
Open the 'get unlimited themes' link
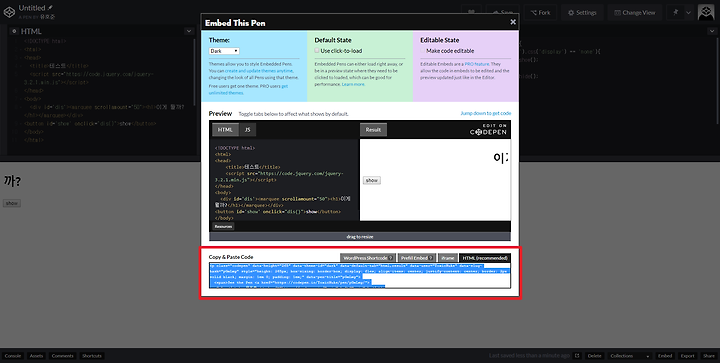point(248,89)
